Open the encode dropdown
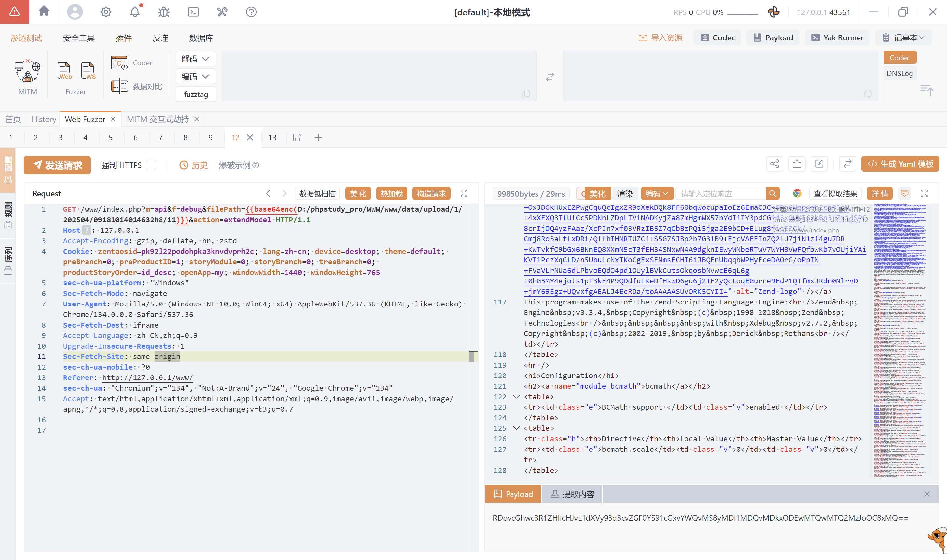The image size is (947, 560). (195, 77)
